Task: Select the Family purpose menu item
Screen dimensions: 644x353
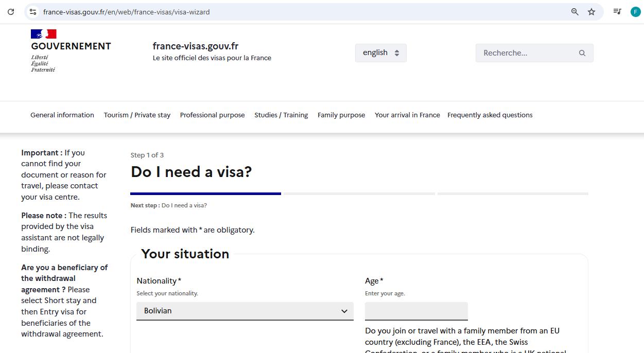Action: tap(341, 115)
